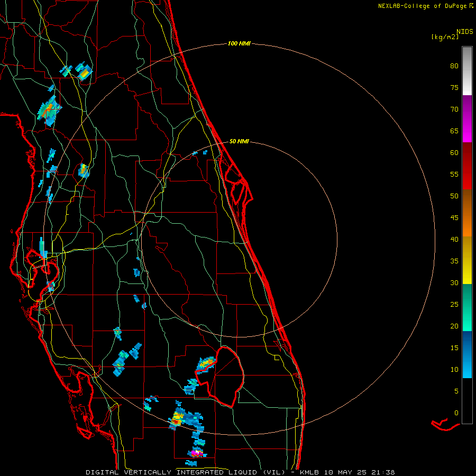Click the 10 MAY 25 date text
The image size is (476, 476).
(x=346, y=472)
